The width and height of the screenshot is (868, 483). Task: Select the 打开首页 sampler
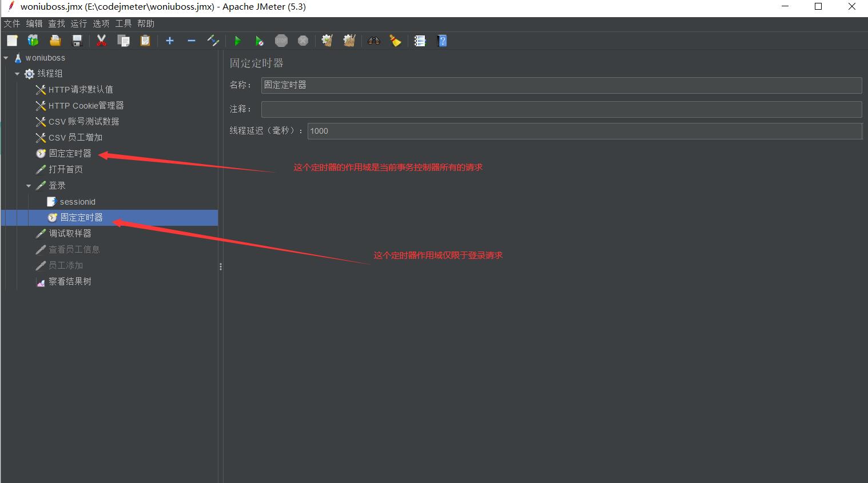pos(65,170)
